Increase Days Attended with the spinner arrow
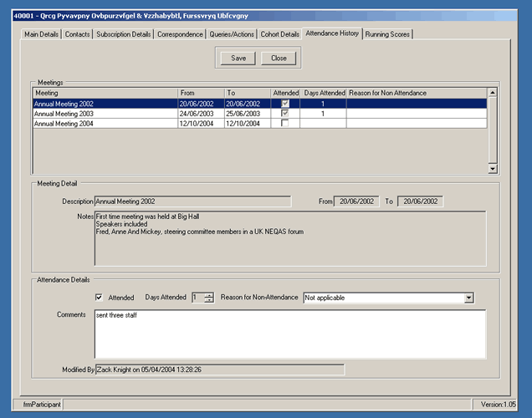Viewport: 532px width, 418px height. 209,294
